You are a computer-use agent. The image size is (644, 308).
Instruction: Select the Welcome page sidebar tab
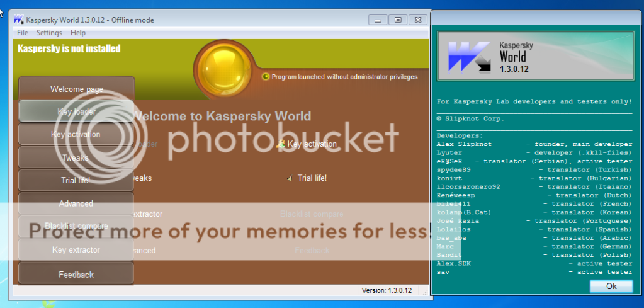click(x=76, y=89)
